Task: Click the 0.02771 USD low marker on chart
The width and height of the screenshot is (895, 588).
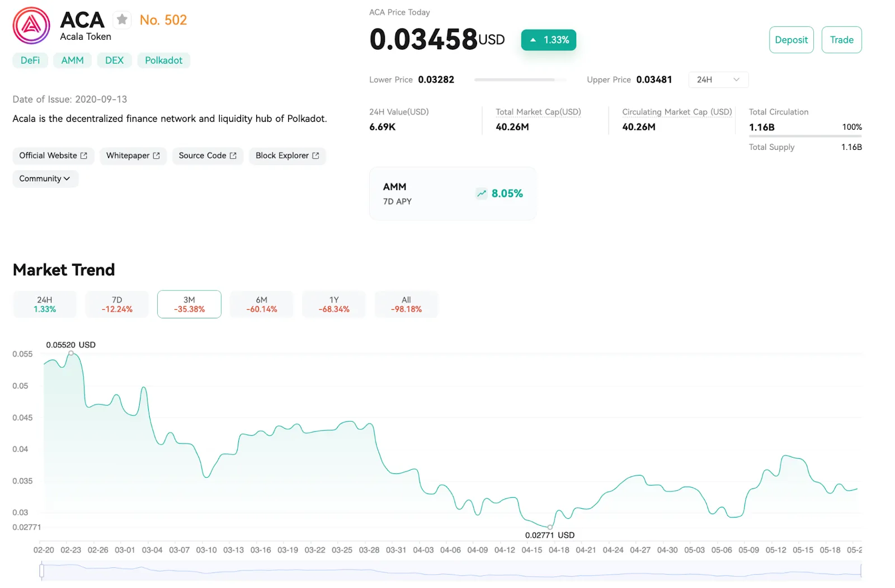Action: click(x=550, y=527)
